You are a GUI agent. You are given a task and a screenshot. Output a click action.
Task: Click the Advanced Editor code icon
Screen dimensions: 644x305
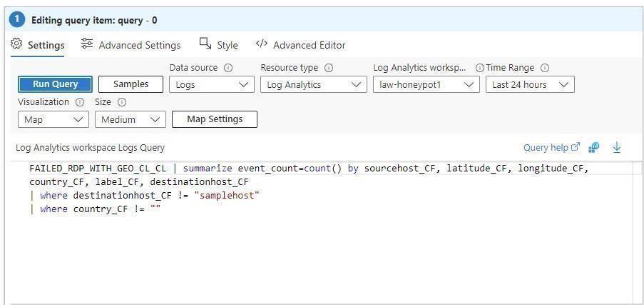click(x=262, y=44)
